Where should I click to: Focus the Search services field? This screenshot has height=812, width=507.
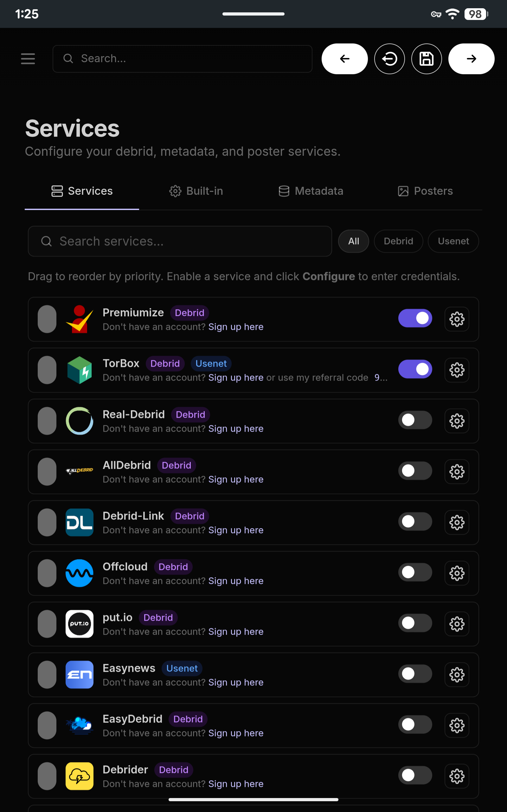click(x=180, y=241)
